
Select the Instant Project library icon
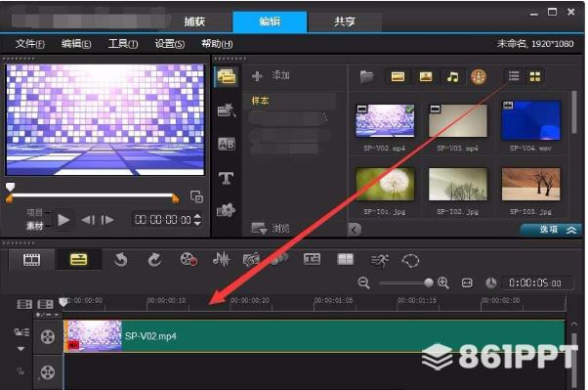(x=227, y=110)
